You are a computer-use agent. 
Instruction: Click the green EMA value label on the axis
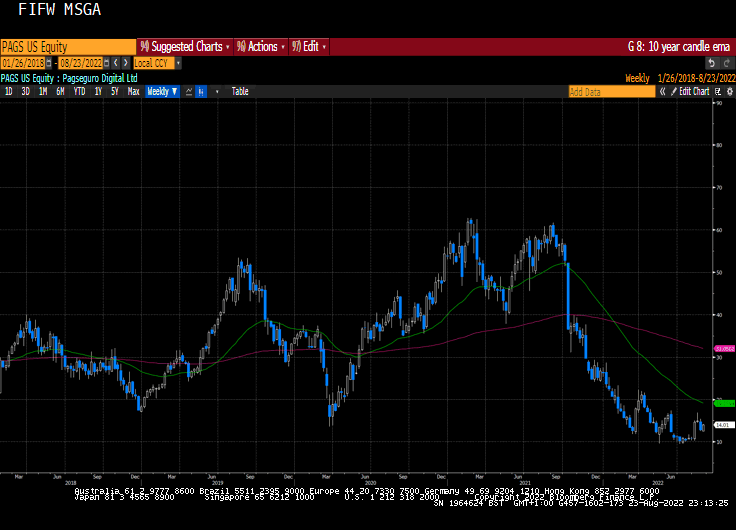coord(724,403)
